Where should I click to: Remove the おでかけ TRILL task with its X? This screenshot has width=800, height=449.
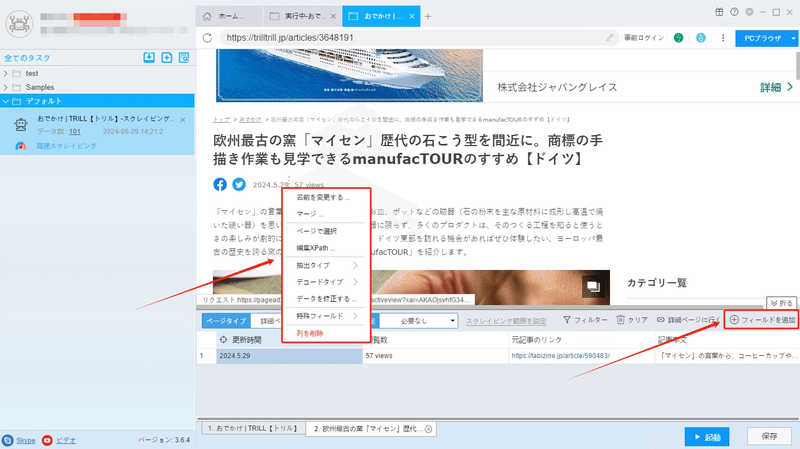click(183, 120)
